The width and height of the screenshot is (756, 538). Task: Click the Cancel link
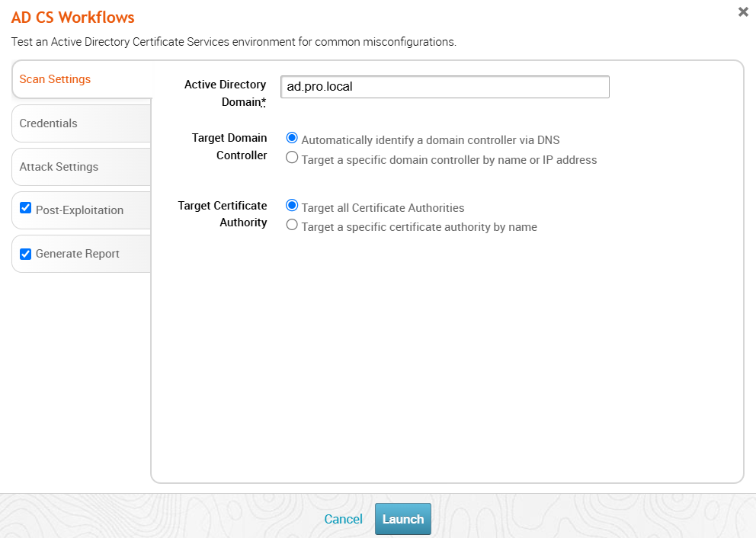pos(343,519)
